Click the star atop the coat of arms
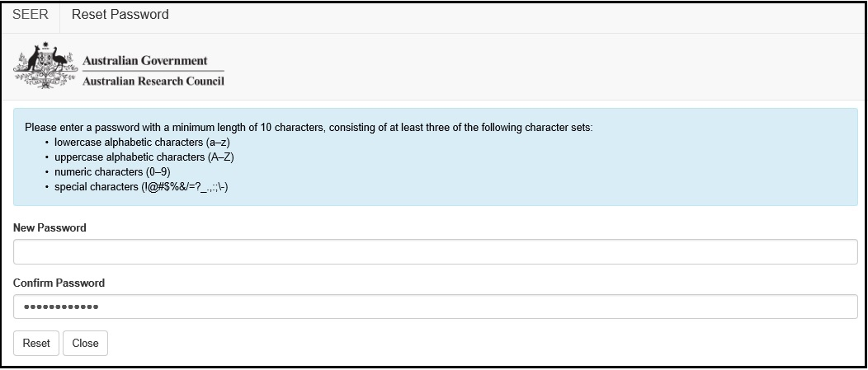The width and height of the screenshot is (868, 370). pyautogui.click(x=45, y=44)
